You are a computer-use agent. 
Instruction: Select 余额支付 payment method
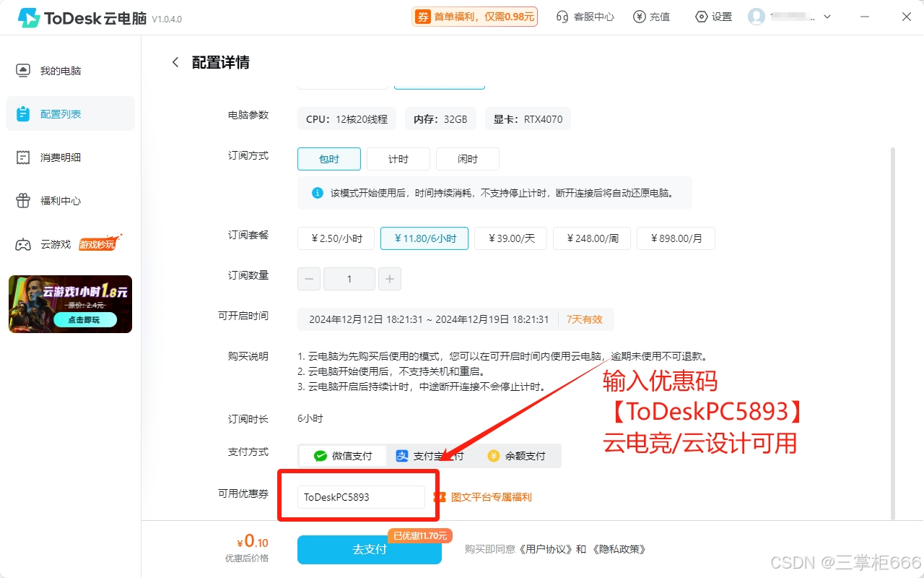(517, 456)
